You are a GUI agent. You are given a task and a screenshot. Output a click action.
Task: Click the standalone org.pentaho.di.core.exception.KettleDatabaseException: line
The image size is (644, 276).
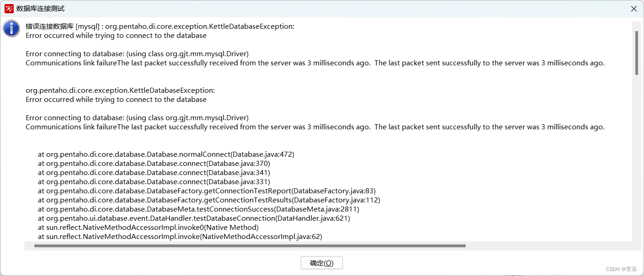[x=120, y=90]
